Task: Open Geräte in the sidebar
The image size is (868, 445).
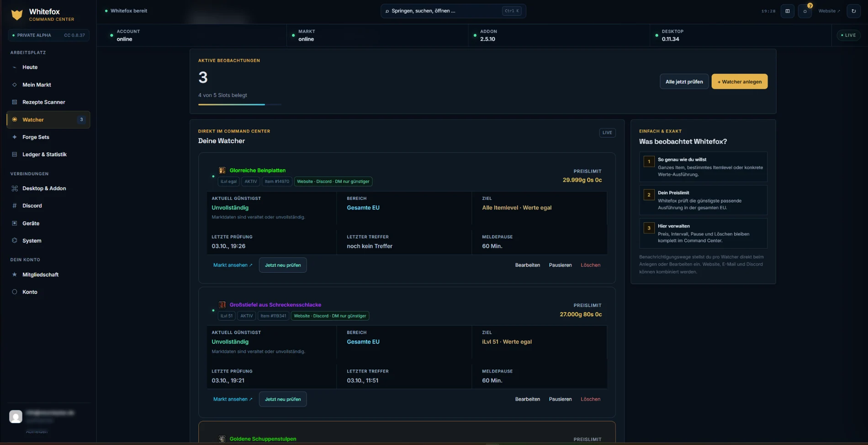Action: [x=48, y=223]
